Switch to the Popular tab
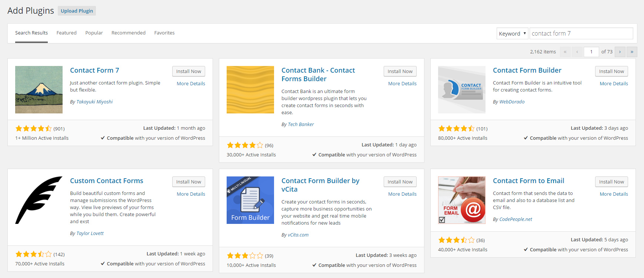The height and width of the screenshot is (278, 644). point(94,33)
